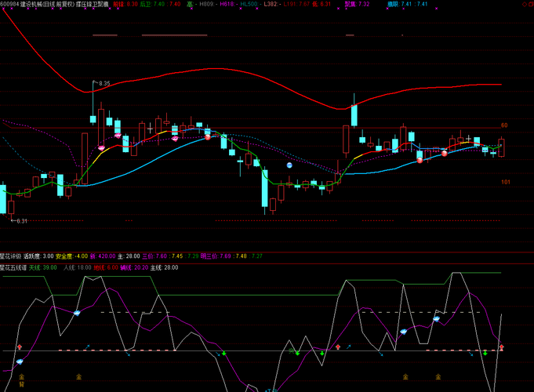Click the red up arrow at the far right of the indicator

(501, 347)
